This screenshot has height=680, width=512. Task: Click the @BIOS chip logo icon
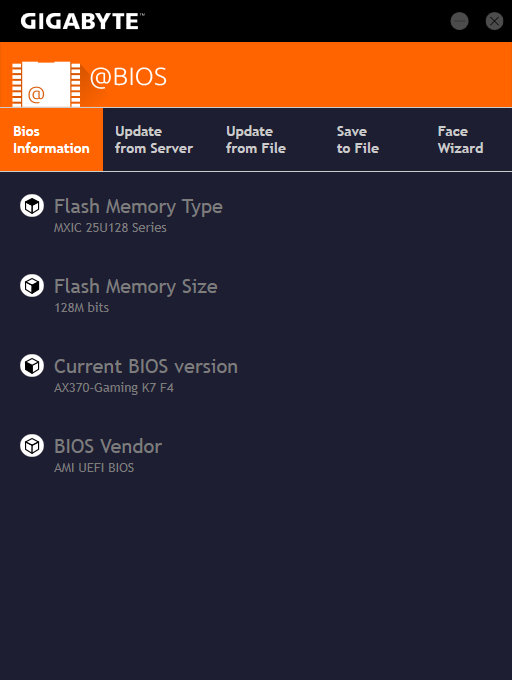pyautogui.click(x=46, y=84)
